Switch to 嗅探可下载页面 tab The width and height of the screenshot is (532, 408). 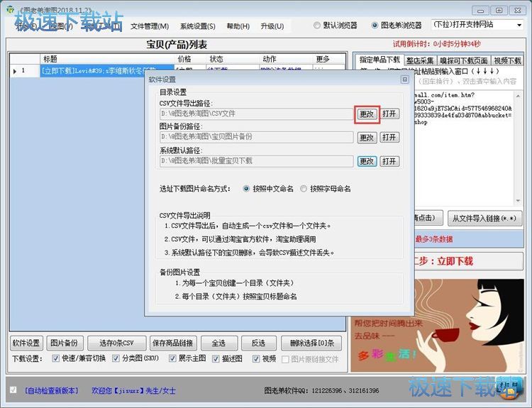point(463,60)
